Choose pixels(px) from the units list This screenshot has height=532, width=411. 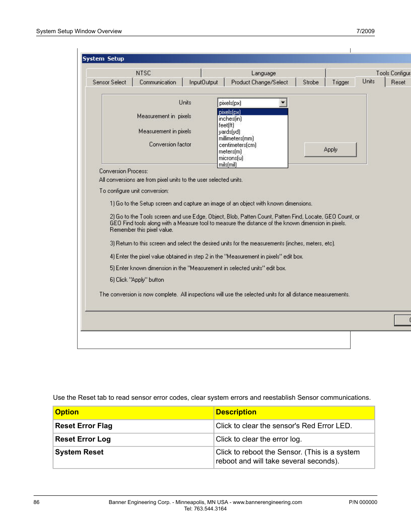tap(252, 112)
